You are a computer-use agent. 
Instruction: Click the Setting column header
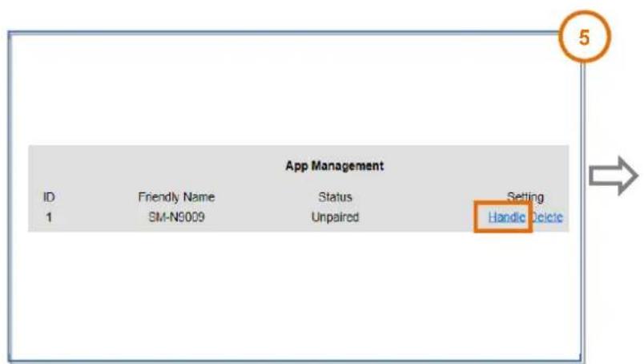525,197
